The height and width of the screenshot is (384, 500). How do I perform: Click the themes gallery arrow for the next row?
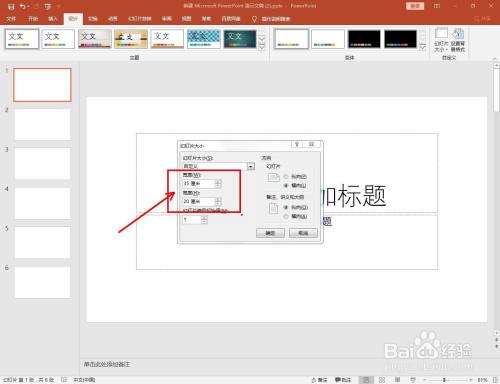pyautogui.click(x=262, y=39)
